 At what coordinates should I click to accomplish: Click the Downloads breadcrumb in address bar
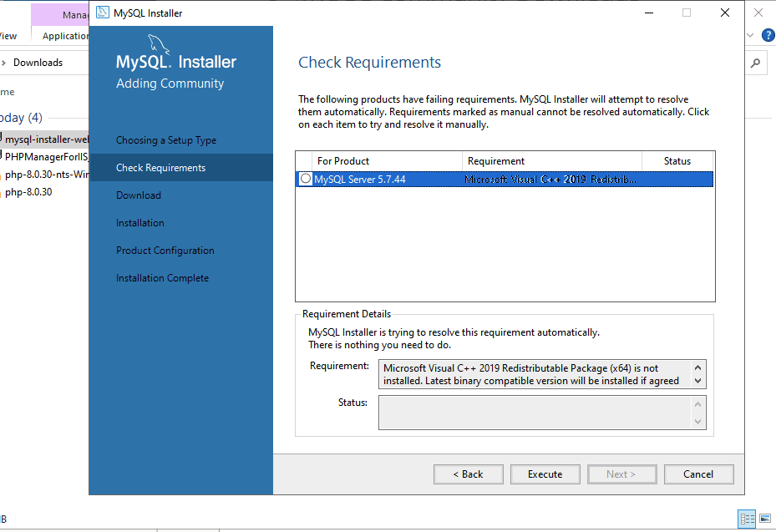tap(38, 63)
